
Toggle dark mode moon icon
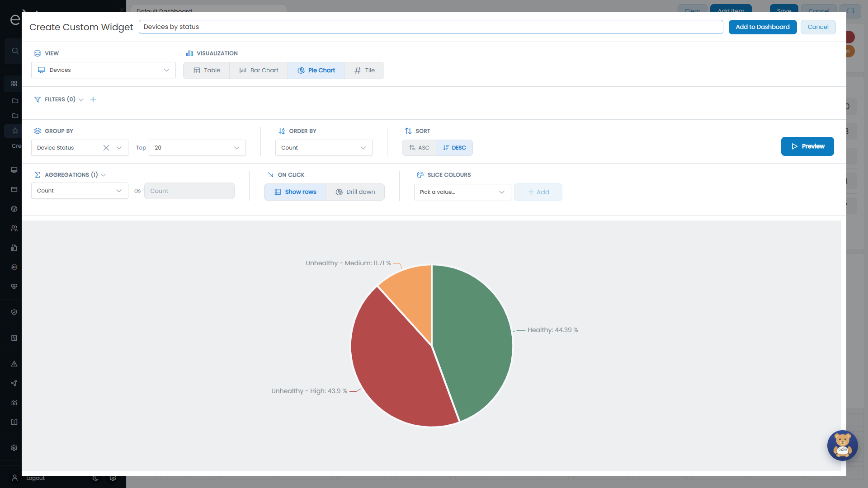point(95,478)
